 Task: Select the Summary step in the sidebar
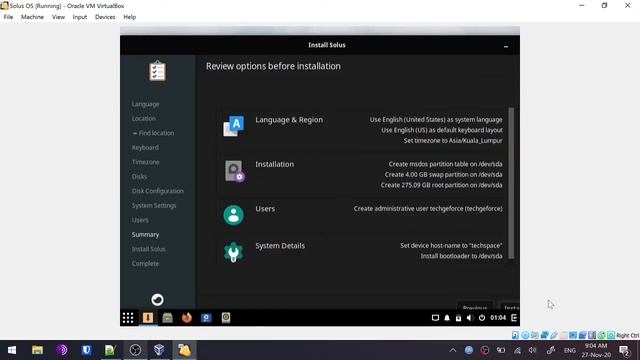145,235
